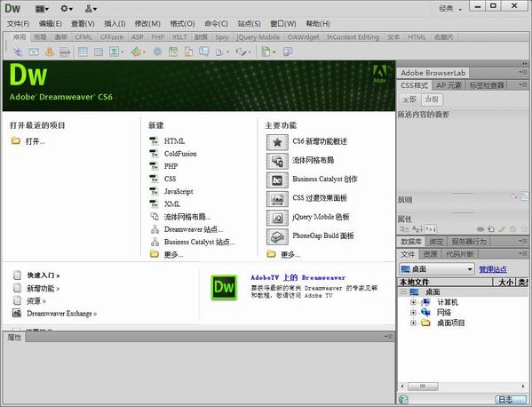Image resolution: width=532 pixels, height=407 pixels.
Task: Open the Spry insert tab
Action: click(x=222, y=37)
